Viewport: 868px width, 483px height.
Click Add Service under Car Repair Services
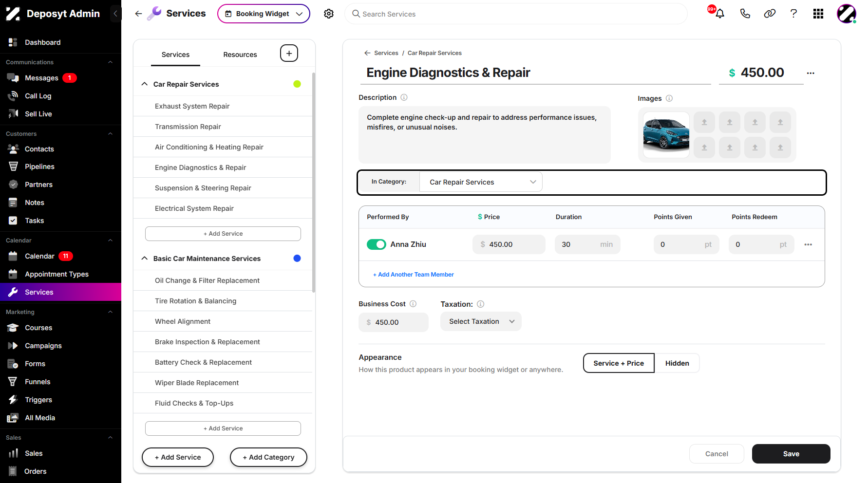click(x=223, y=234)
